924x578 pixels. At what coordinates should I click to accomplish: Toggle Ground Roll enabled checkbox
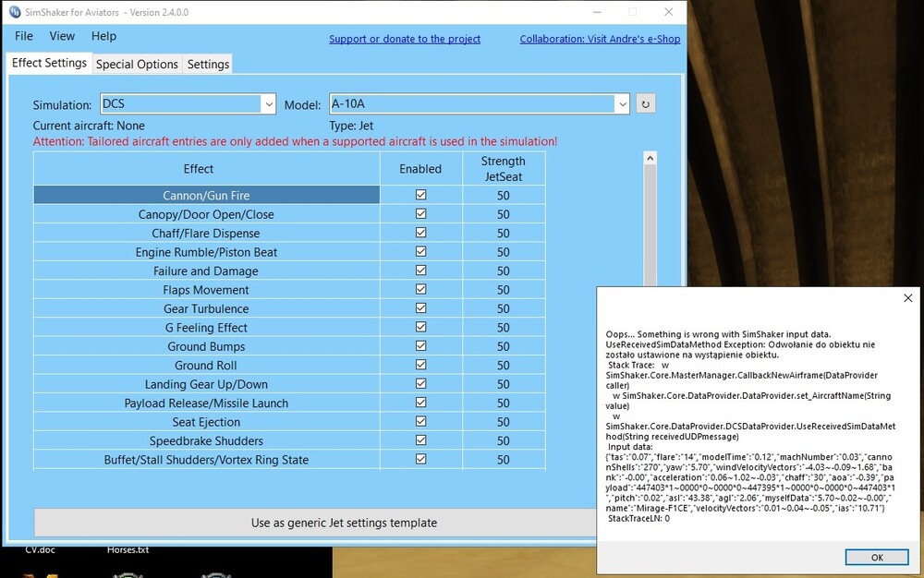(420, 365)
